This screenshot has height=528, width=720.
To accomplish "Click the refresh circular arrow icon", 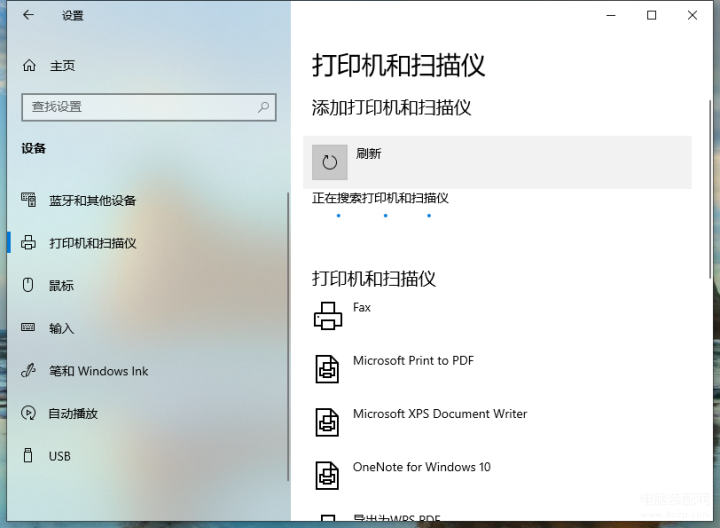I will (330, 162).
